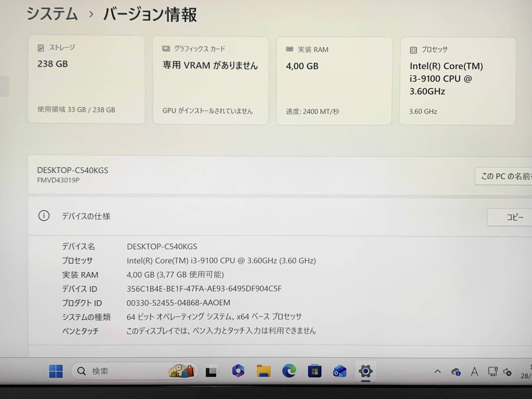Select the グラフィックス カード info card
Viewport: 532px width, 399px height.
[x=211, y=81]
